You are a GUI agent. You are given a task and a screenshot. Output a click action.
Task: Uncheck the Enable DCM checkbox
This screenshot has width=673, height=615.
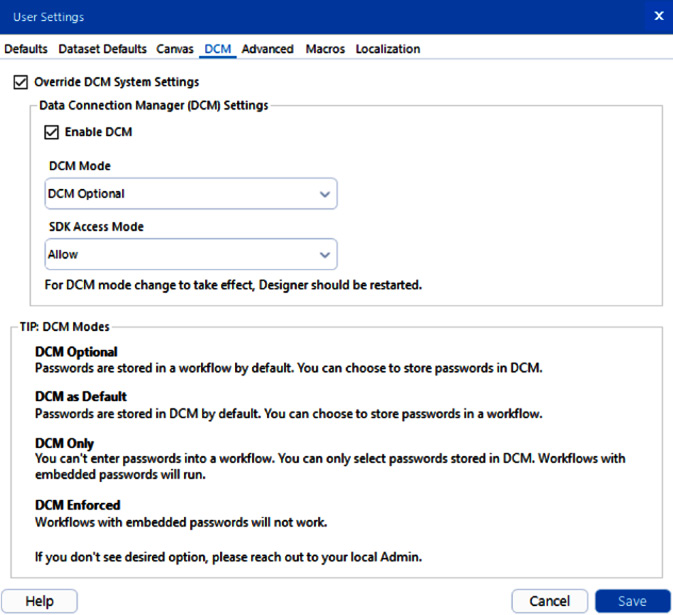[52, 132]
